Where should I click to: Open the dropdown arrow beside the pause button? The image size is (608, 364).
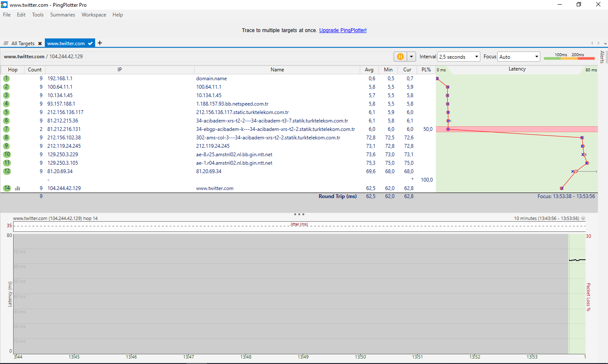tap(411, 57)
